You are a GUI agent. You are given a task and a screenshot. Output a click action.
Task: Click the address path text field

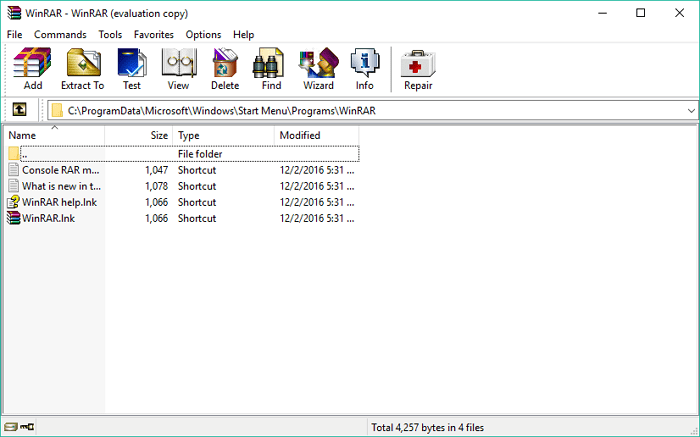click(x=372, y=110)
